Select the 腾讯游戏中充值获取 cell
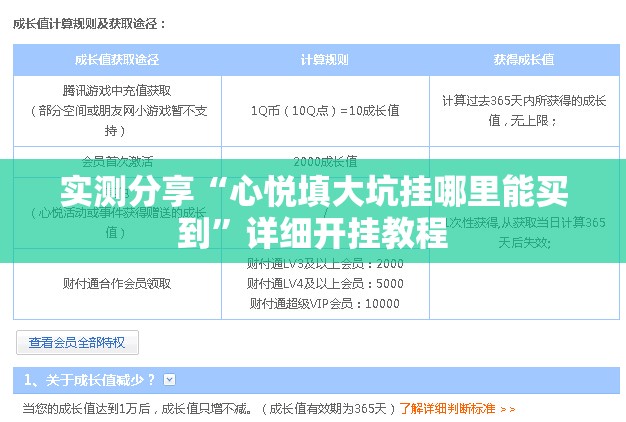626x422 pixels. (117, 111)
